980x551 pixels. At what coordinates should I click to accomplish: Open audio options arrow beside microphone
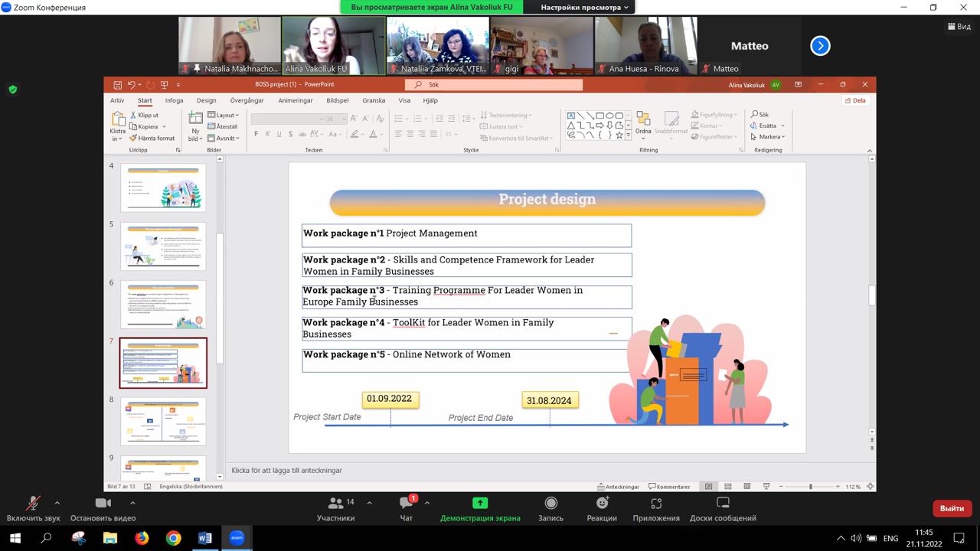pos(57,503)
